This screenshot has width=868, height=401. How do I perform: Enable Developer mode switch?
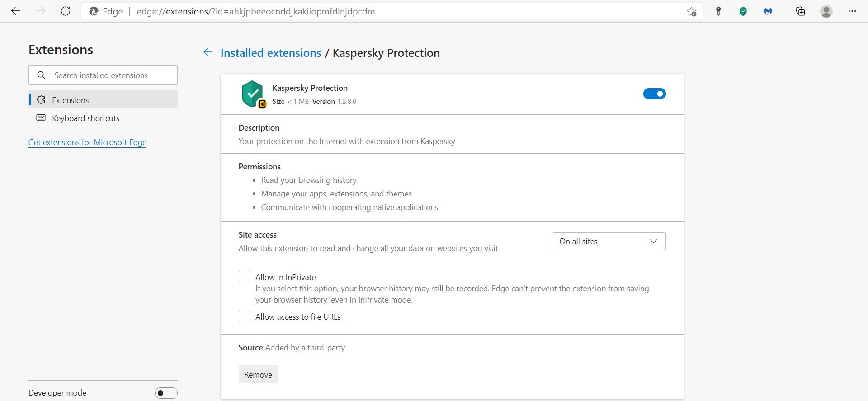pos(166,393)
